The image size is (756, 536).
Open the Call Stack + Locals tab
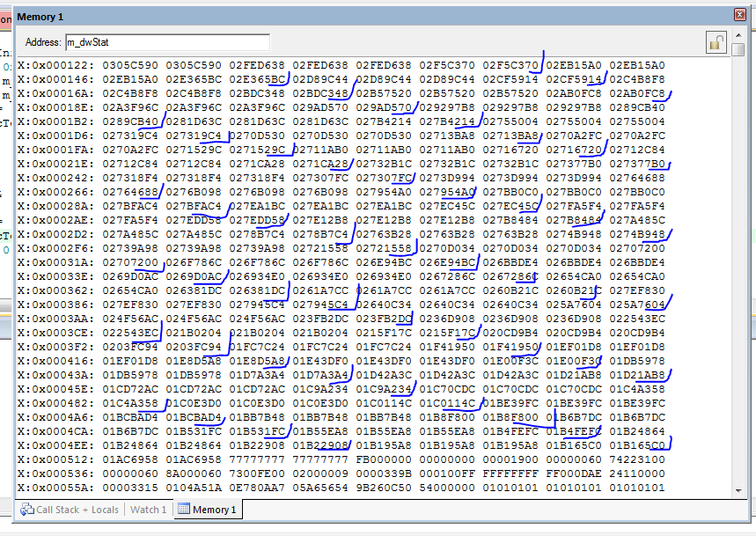(x=77, y=510)
